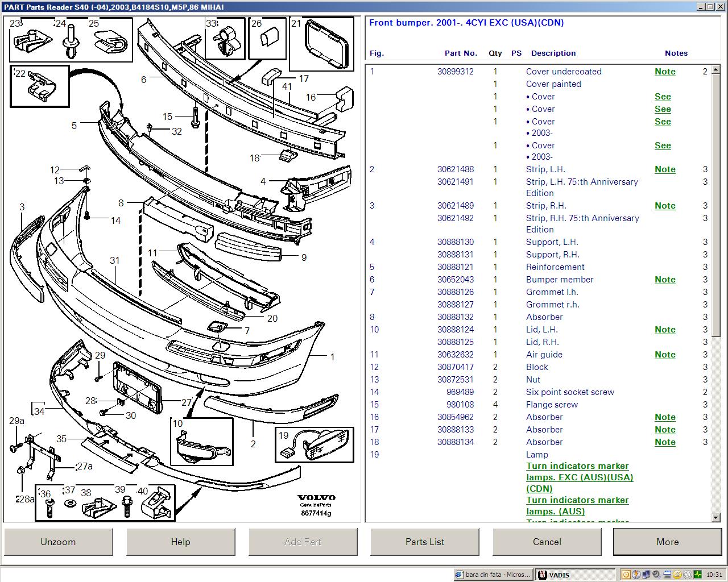The height and width of the screenshot is (582, 728).
Task: Click the 'Notes' column header
Action: tap(676, 53)
